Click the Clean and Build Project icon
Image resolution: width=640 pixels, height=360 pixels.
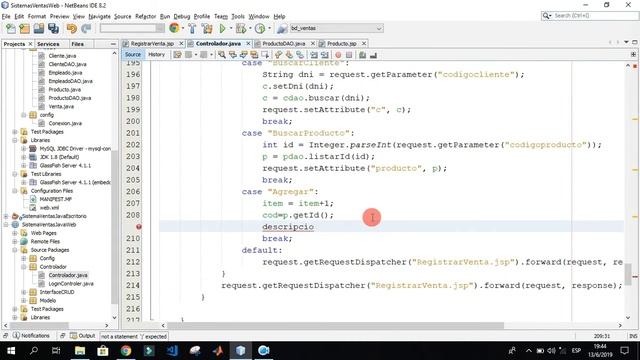click(x=207, y=28)
